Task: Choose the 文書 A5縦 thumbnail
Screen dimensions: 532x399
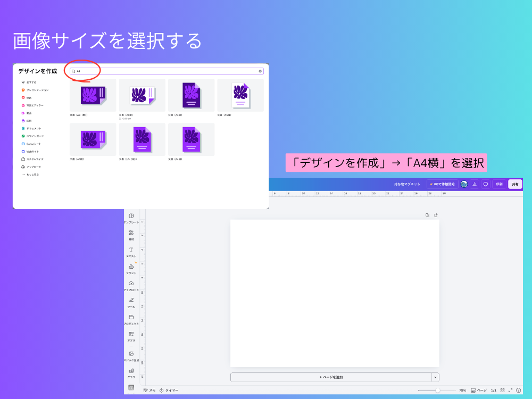Action: point(240,95)
